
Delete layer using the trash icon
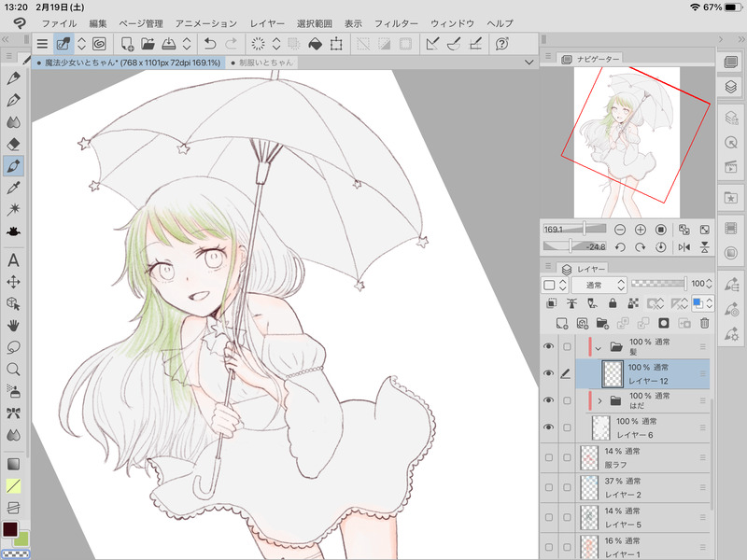(x=705, y=323)
